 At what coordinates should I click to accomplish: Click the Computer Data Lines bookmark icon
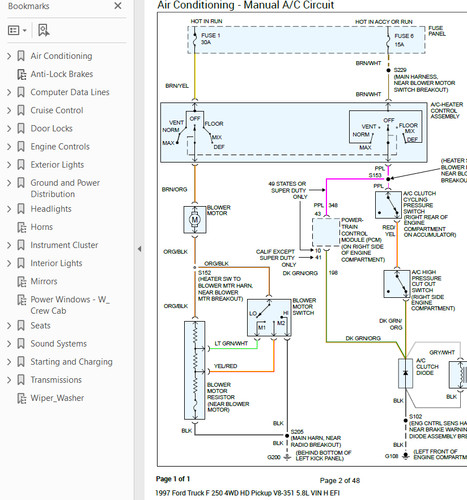(x=21, y=92)
